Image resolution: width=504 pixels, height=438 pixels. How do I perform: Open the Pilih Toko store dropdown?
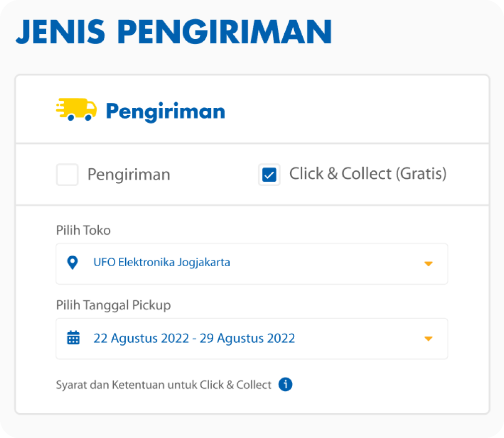pos(252,264)
